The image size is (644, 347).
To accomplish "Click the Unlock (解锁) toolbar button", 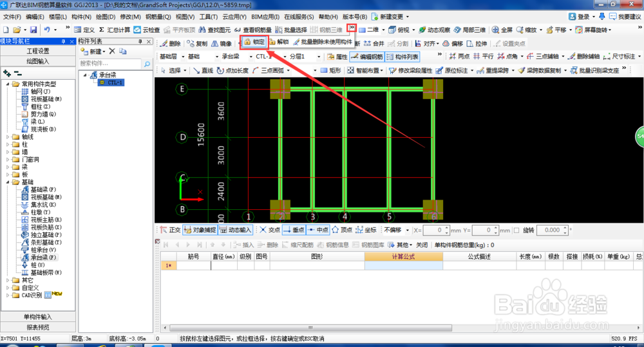I will point(279,42).
